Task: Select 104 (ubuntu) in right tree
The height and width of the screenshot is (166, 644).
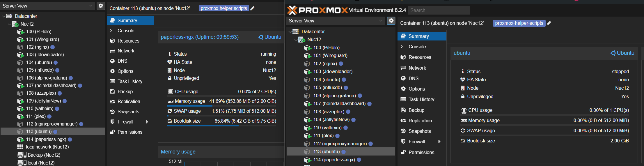Action: click(x=327, y=80)
